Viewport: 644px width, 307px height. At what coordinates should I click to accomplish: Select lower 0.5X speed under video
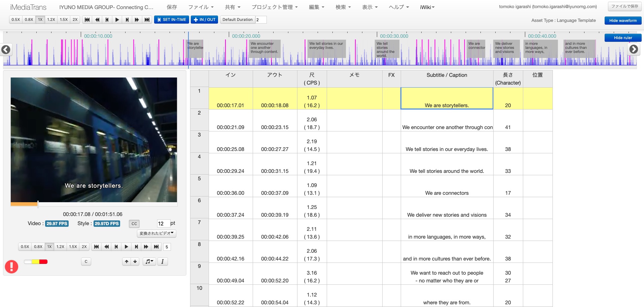click(x=25, y=247)
